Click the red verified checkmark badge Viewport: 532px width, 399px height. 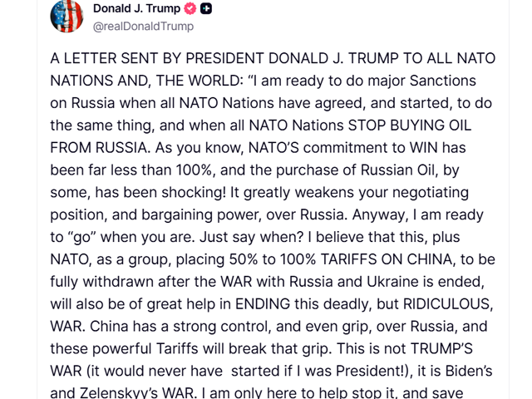click(190, 8)
